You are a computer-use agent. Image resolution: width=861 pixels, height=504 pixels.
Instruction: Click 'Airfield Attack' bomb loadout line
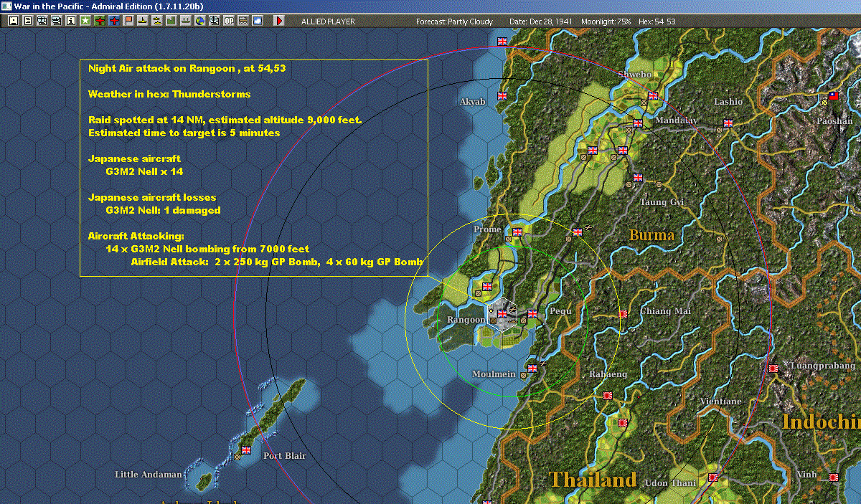(276, 262)
